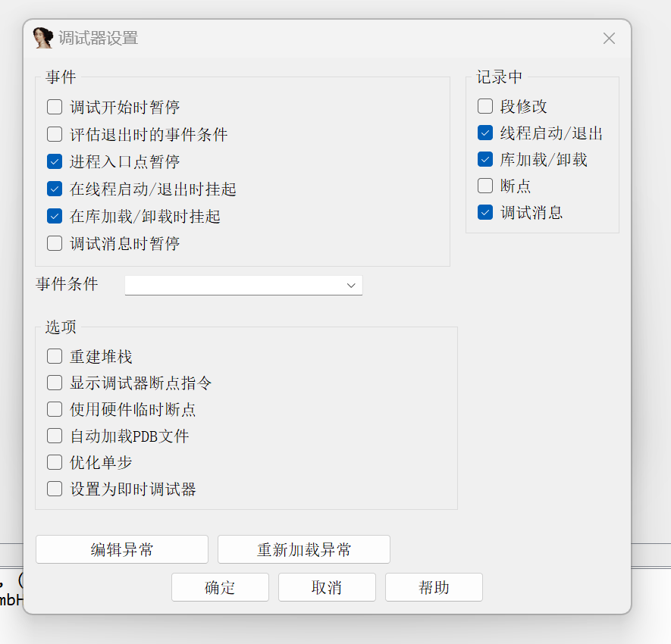Enable 段修改 logging option
This screenshot has height=644, width=671.
coord(484,107)
